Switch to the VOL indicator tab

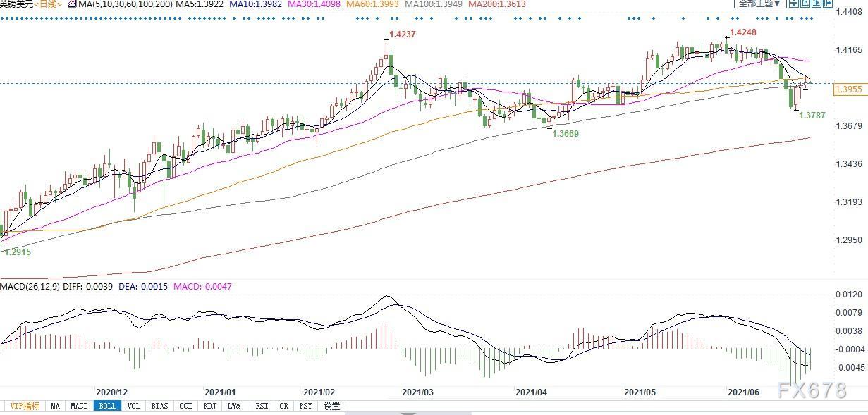point(135,406)
